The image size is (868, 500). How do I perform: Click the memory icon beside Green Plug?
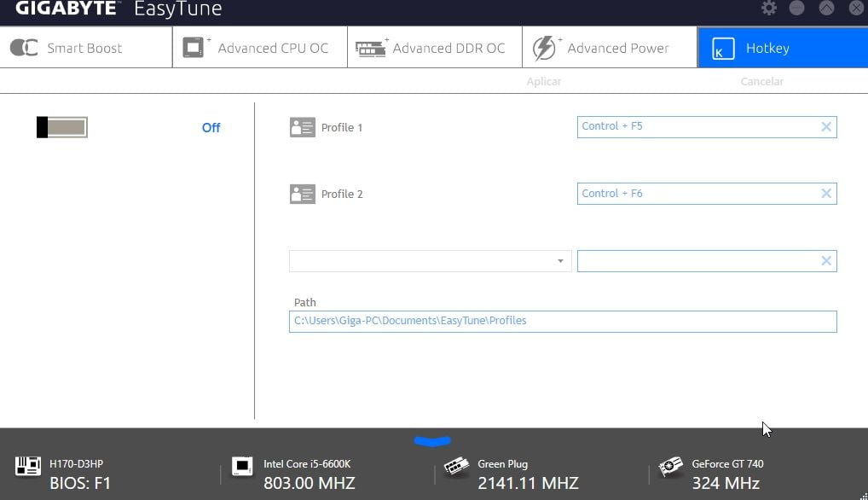pos(456,466)
